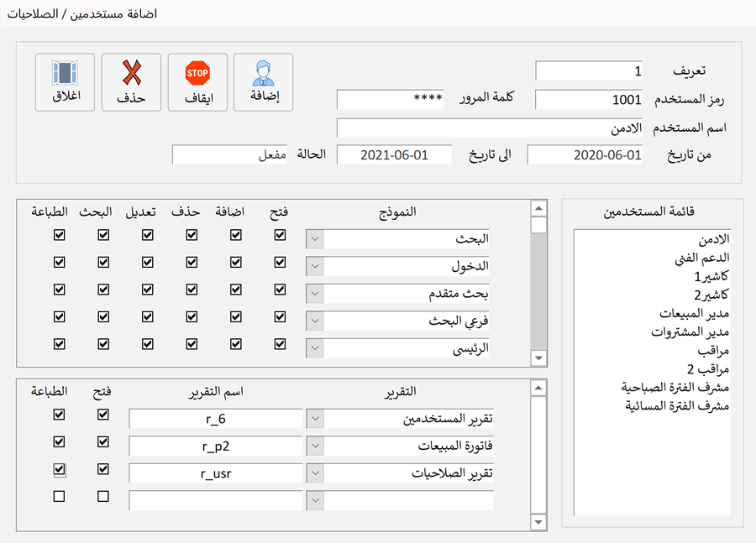Click the كلمة المرور password field

click(390, 99)
